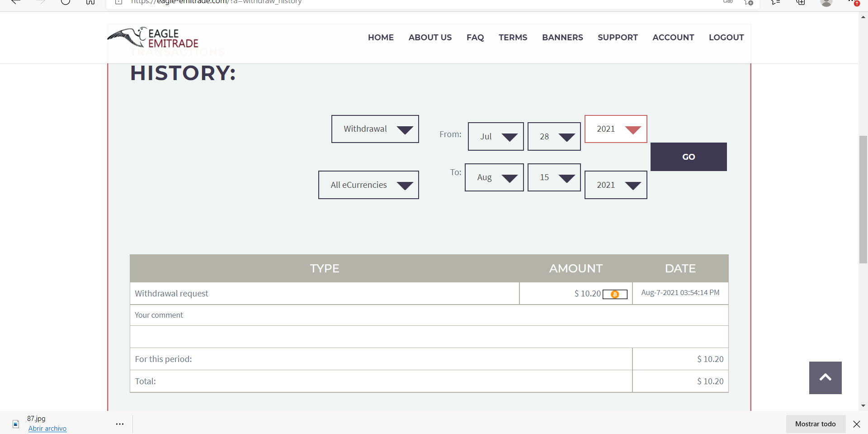The image size is (868, 434).
Task: Click the Bitcoin icon beside $10.20
Action: pyautogui.click(x=615, y=295)
